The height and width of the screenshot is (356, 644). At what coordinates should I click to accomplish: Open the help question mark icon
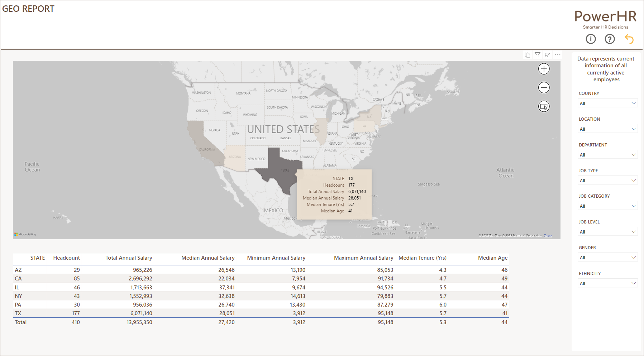point(610,39)
